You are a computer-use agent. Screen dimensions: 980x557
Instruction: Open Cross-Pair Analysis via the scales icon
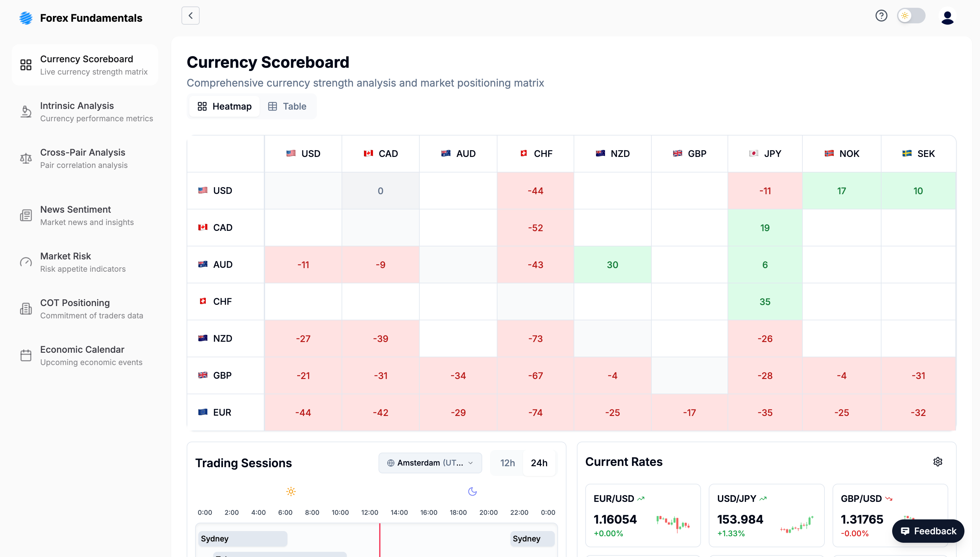[x=26, y=158]
